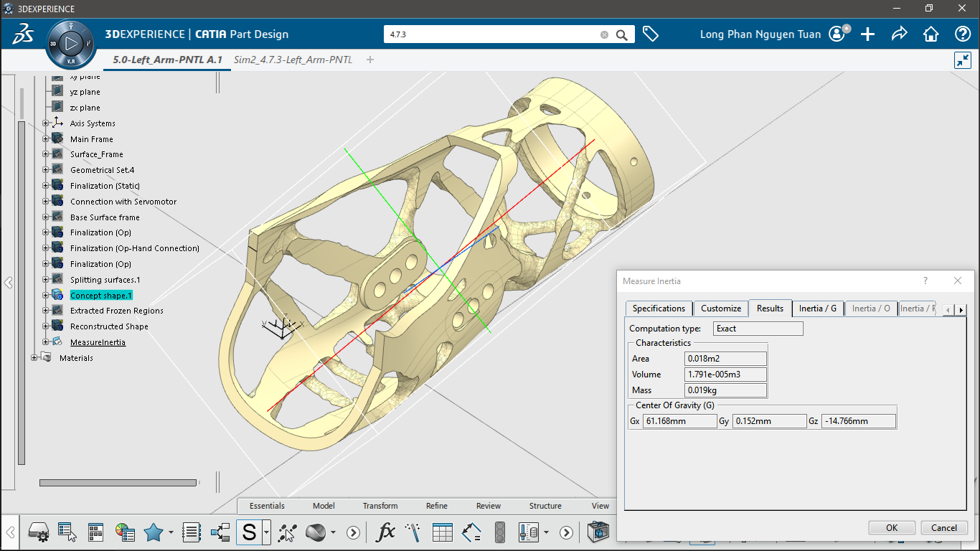Open the drive with gear settings icon

tap(38, 532)
